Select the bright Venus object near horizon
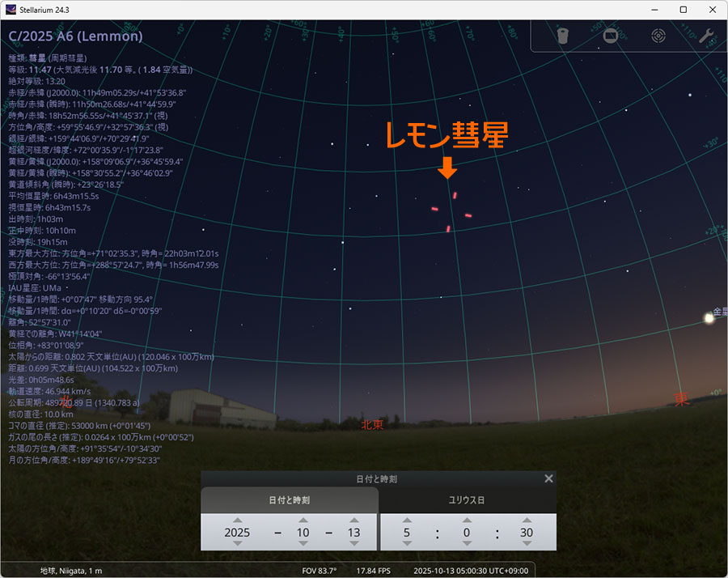The height and width of the screenshot is (578, 728). 709,318
